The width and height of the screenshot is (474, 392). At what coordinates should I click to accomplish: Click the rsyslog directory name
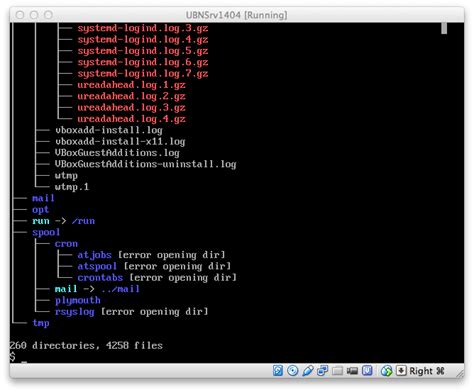point(75,312)
